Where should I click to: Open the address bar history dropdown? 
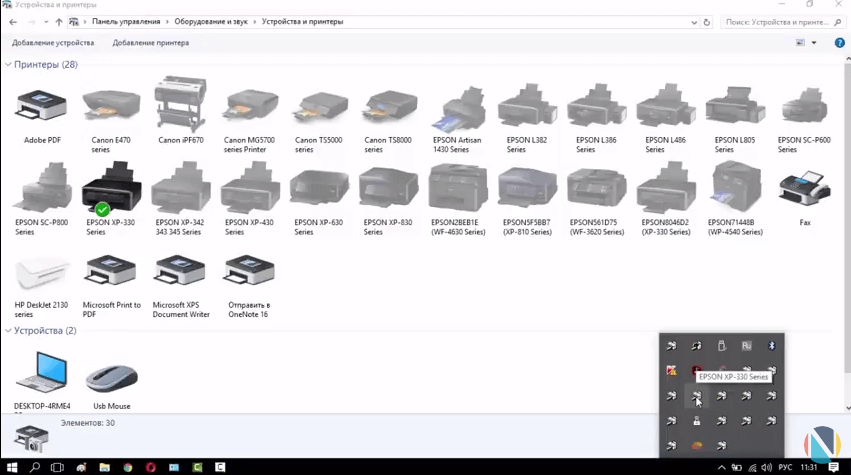tap(694, 22)
